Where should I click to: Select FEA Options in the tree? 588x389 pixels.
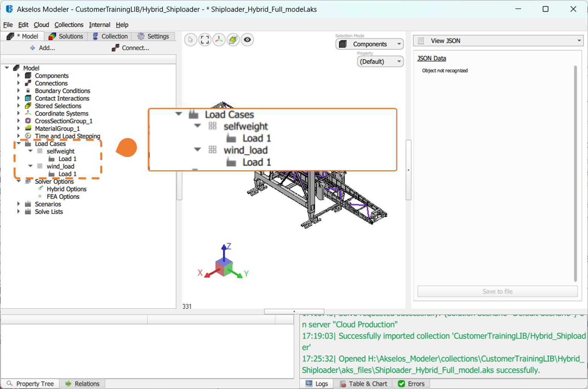coord(63,196)
